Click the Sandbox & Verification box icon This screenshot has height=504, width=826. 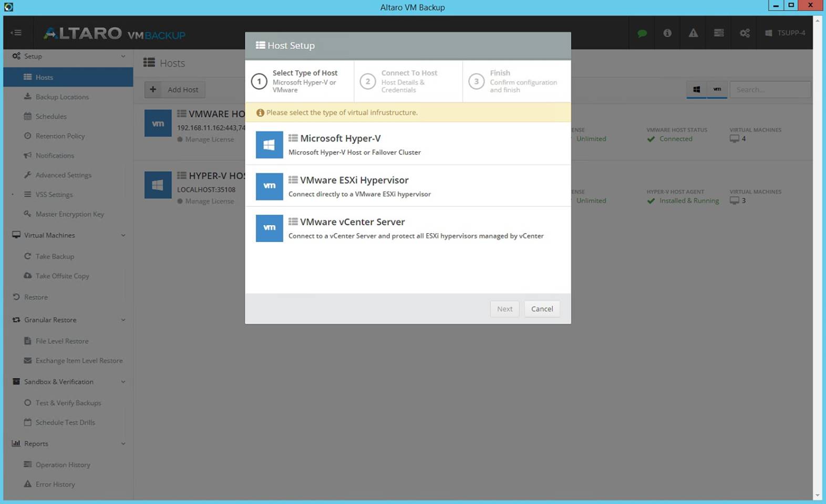tap(16, 382)
